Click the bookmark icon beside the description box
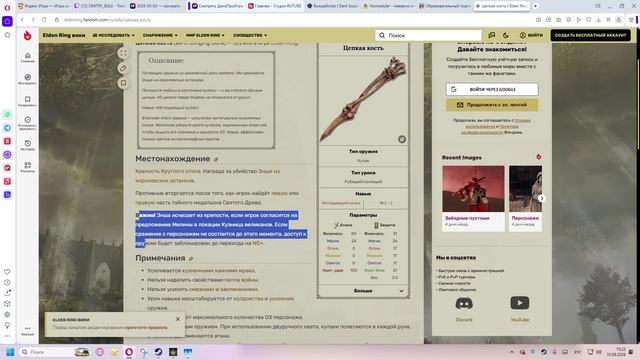 (x=123, y=83)
